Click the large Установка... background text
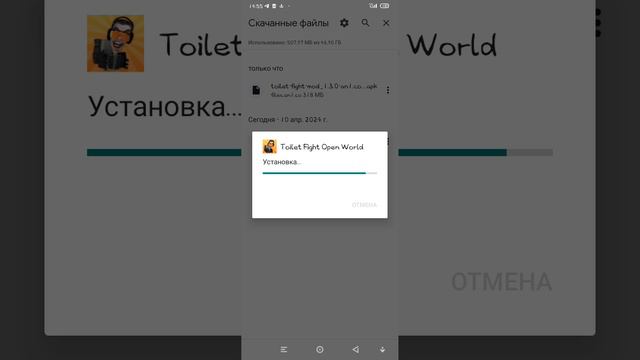 (164, 106)
